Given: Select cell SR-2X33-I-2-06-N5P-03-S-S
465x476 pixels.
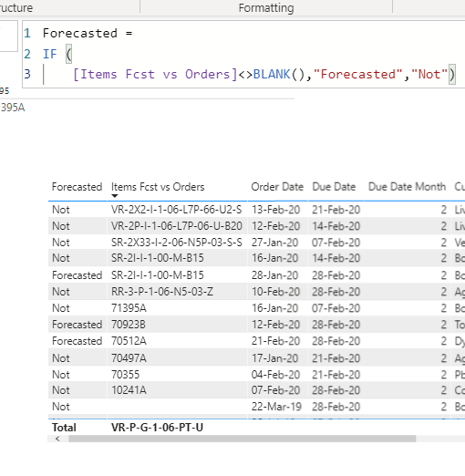Looking at the screenshot, I should click(x=177, y=243).
